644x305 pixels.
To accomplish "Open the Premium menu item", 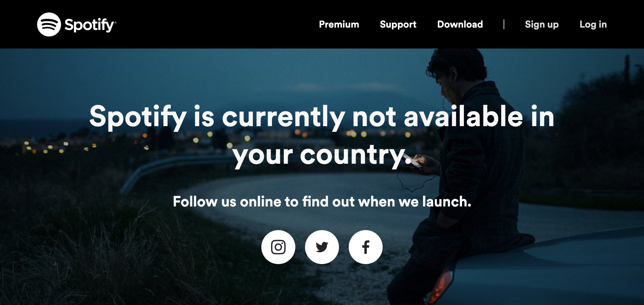I will pos(339,24).
